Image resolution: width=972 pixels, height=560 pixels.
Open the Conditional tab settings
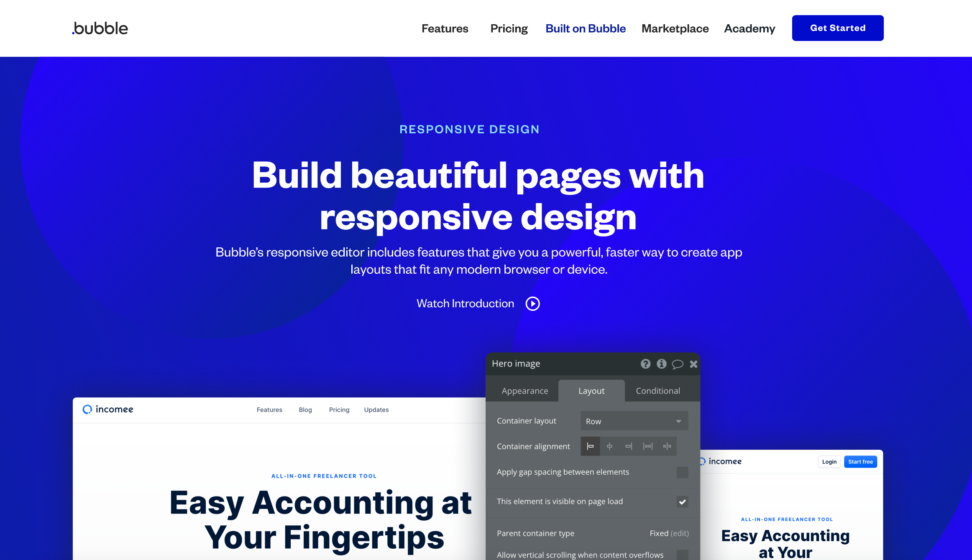657,391
